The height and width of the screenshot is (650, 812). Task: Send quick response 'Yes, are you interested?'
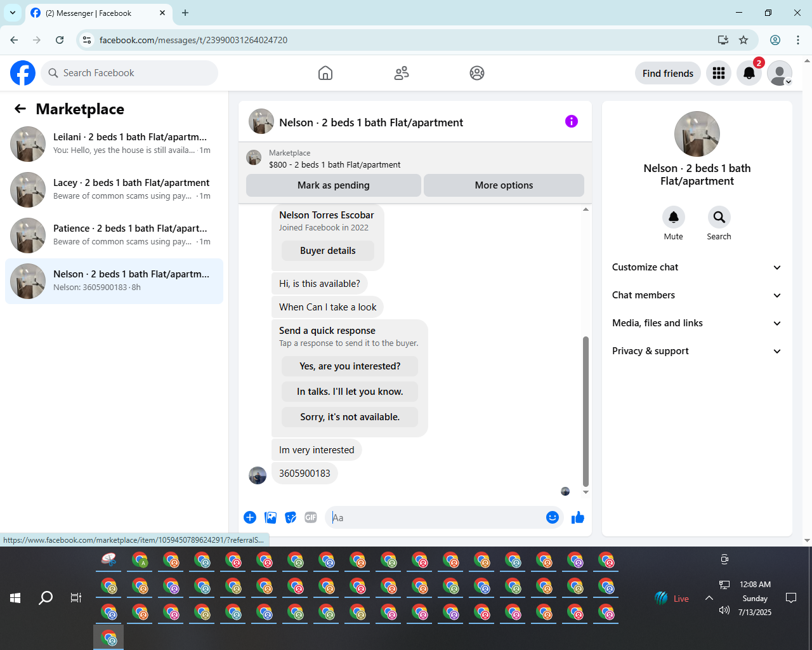click(350, 366)
